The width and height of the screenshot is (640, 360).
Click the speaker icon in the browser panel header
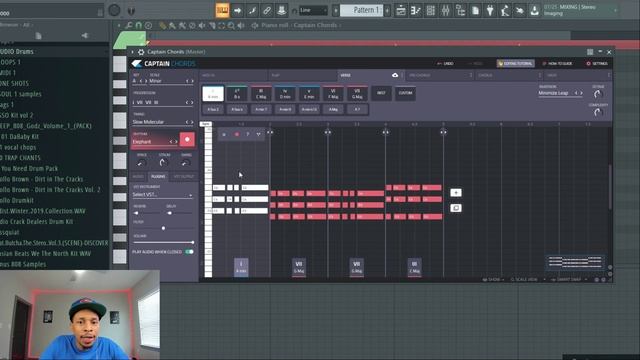click(84, 36)
